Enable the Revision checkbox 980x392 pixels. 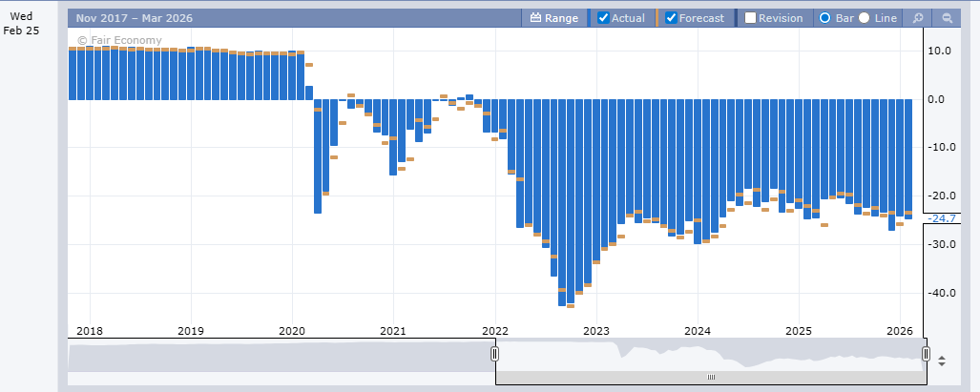tap(751, 18)
